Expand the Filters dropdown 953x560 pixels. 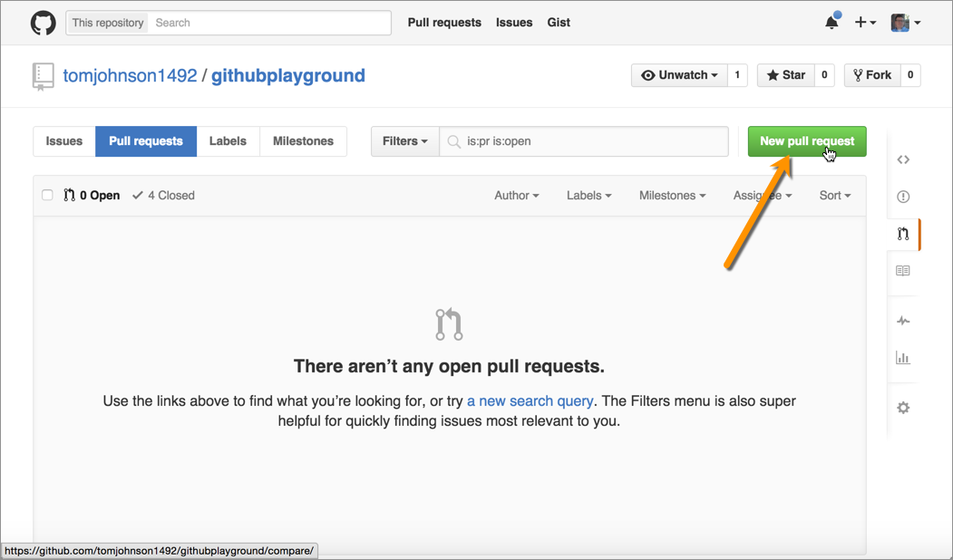405,141
